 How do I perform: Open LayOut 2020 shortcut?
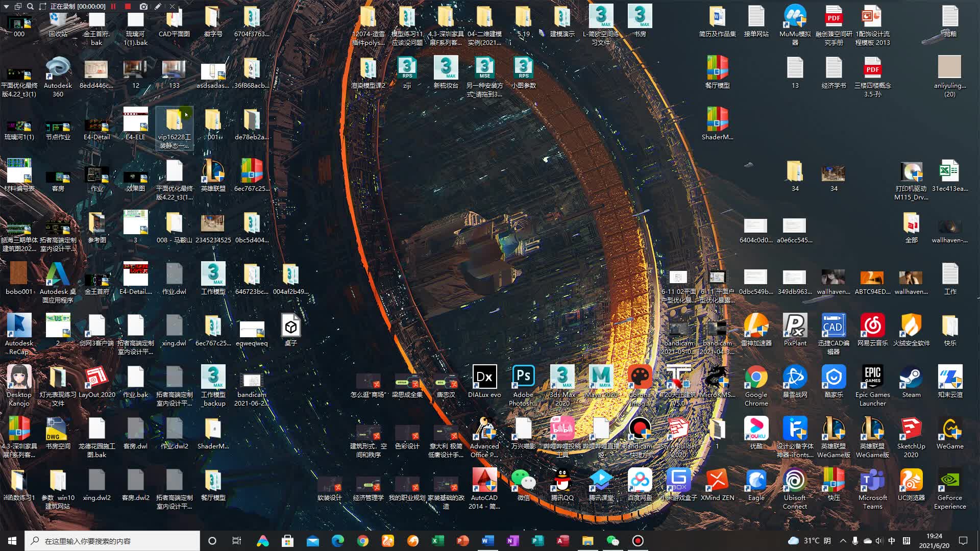coord(96,382)
